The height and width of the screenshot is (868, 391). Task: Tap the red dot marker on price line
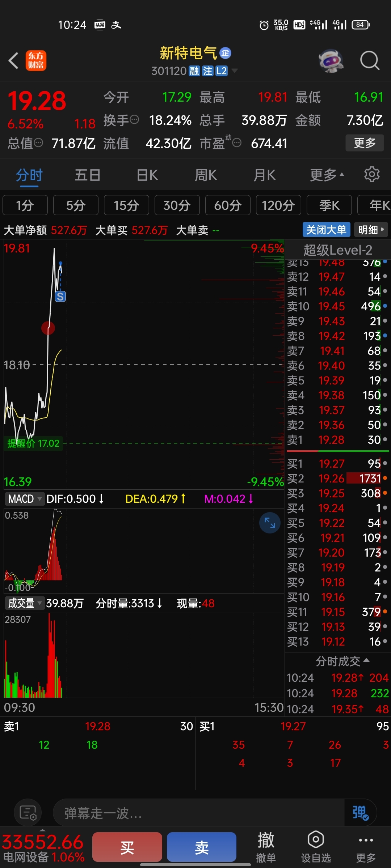tap(48, 328)
